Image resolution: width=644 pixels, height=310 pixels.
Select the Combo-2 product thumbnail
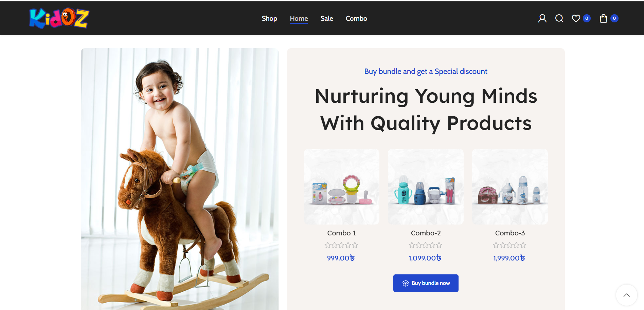(x=426, y=187)
